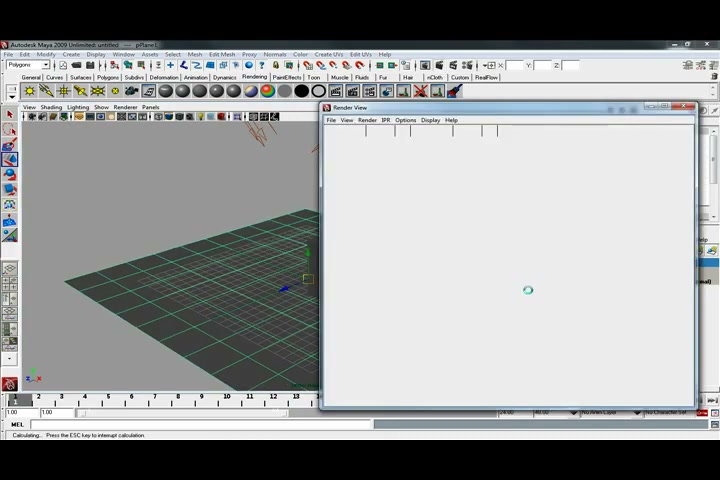Open Options menu in Render View

405,120
